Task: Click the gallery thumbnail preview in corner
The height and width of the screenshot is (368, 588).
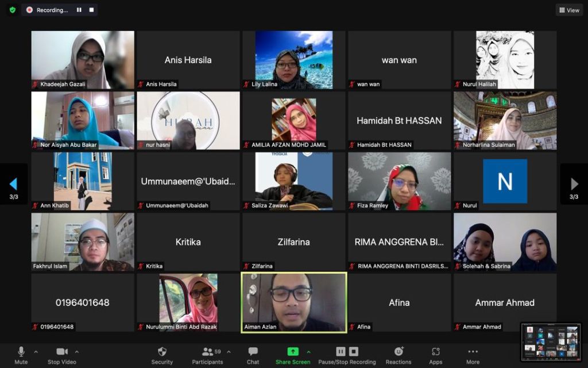Action: tap(551, 342)
